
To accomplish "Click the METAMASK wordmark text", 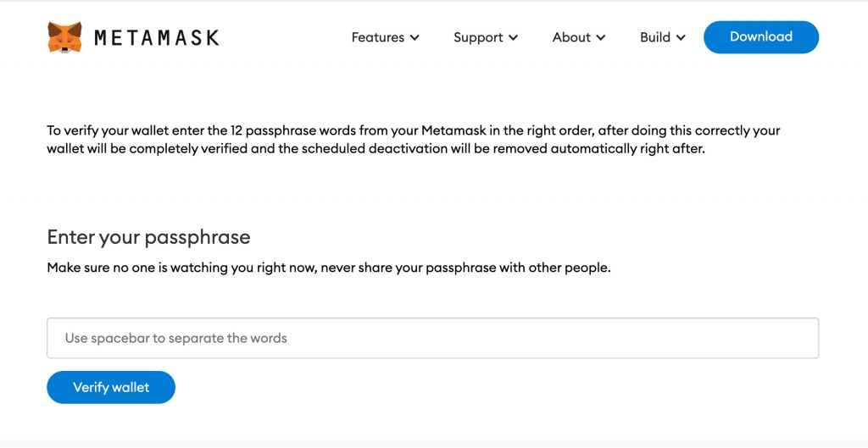I will click(x=157, y=38).
